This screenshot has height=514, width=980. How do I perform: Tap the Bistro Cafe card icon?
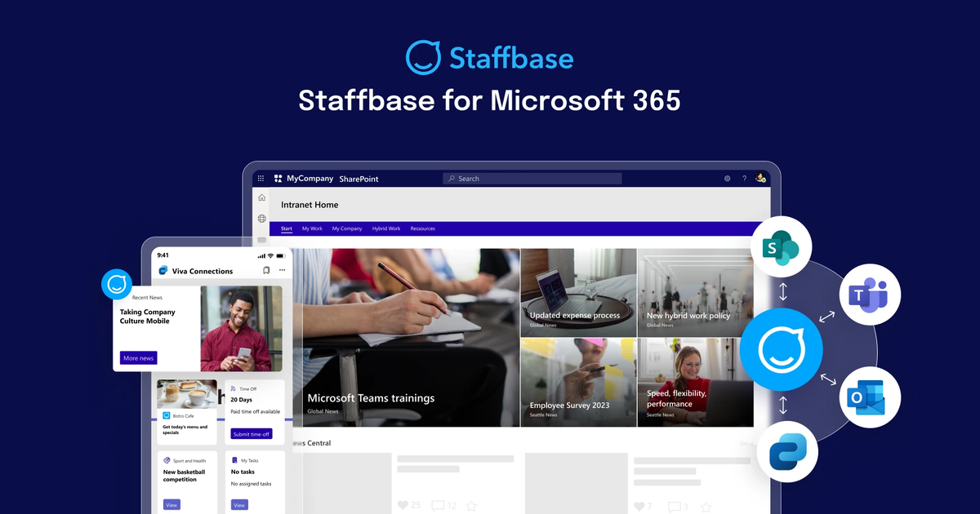167,416
